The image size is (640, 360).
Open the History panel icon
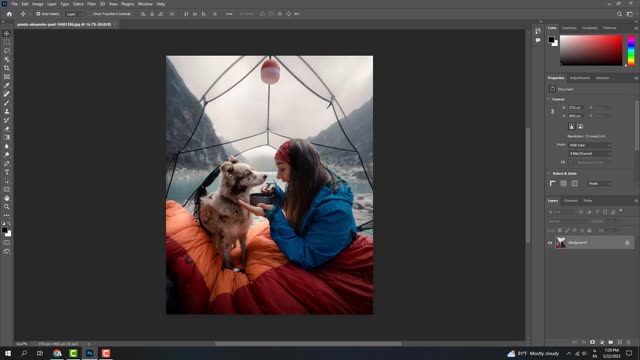(538, 31)
